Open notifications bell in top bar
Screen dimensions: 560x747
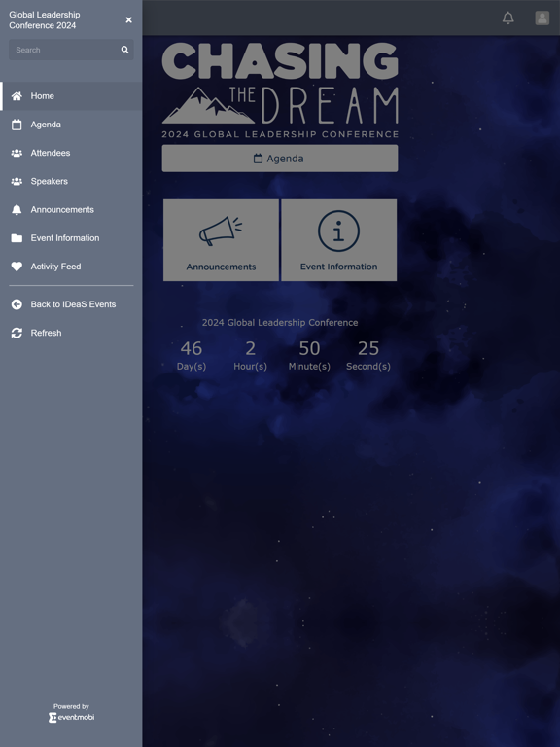[x=508, y=18]
